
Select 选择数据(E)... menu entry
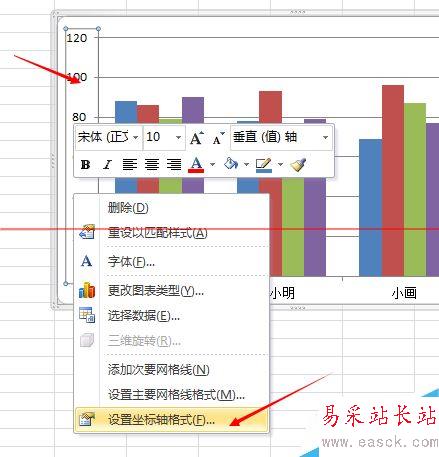(x=171, y=316)
